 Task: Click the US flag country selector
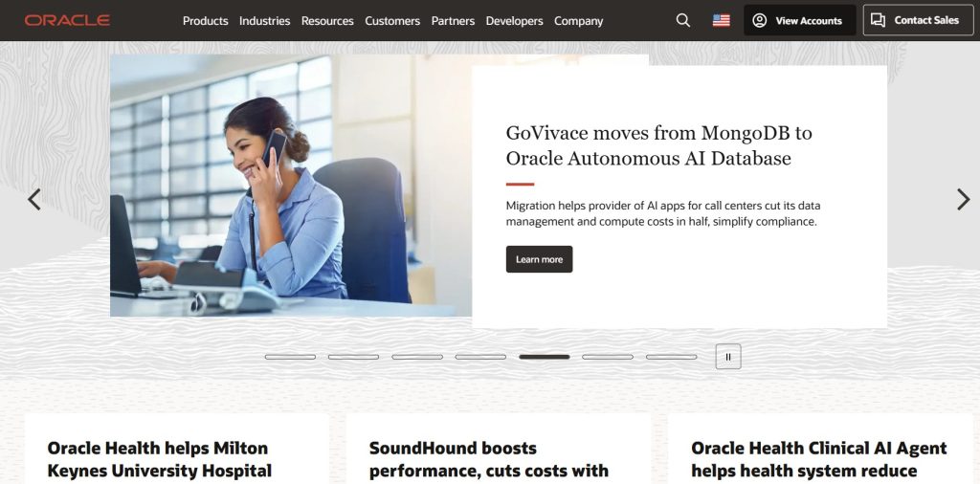pyautogui.click(x=721, y=20)
